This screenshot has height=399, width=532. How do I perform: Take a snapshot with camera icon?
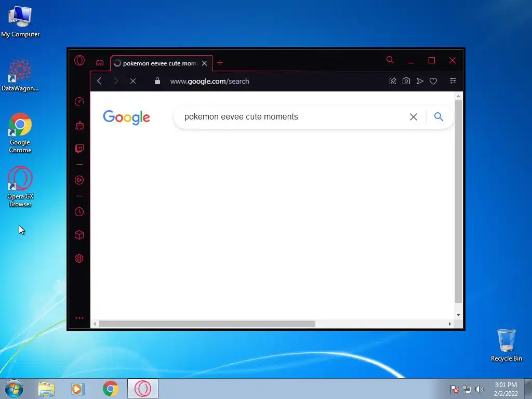[x=406, y=81]
